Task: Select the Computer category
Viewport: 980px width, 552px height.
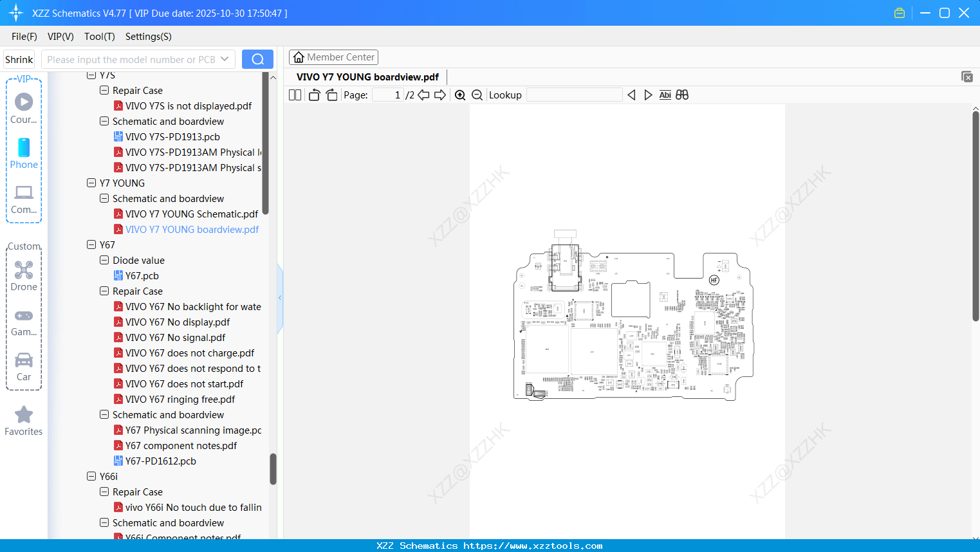Action: (x=24, y=199)
